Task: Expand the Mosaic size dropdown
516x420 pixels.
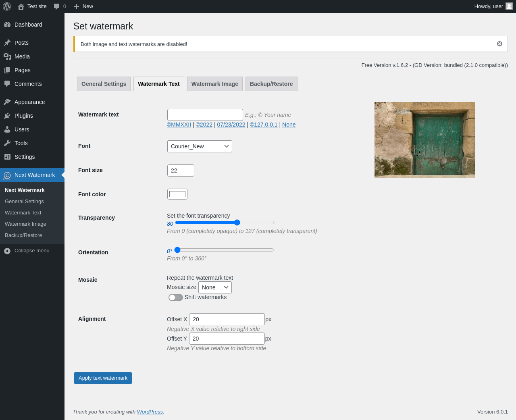Action: [x=215, y=287]
